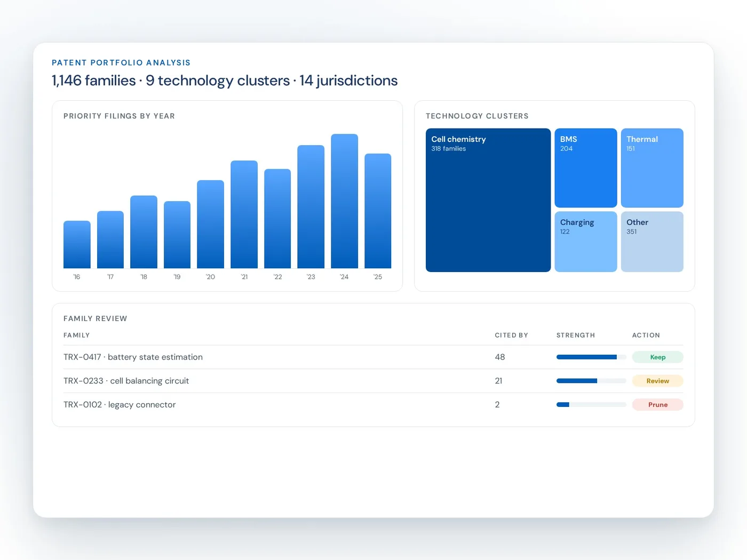Click the TECHNOLOGY CLUSTERS title
747x560 pixels.
[x=477, y=116]
